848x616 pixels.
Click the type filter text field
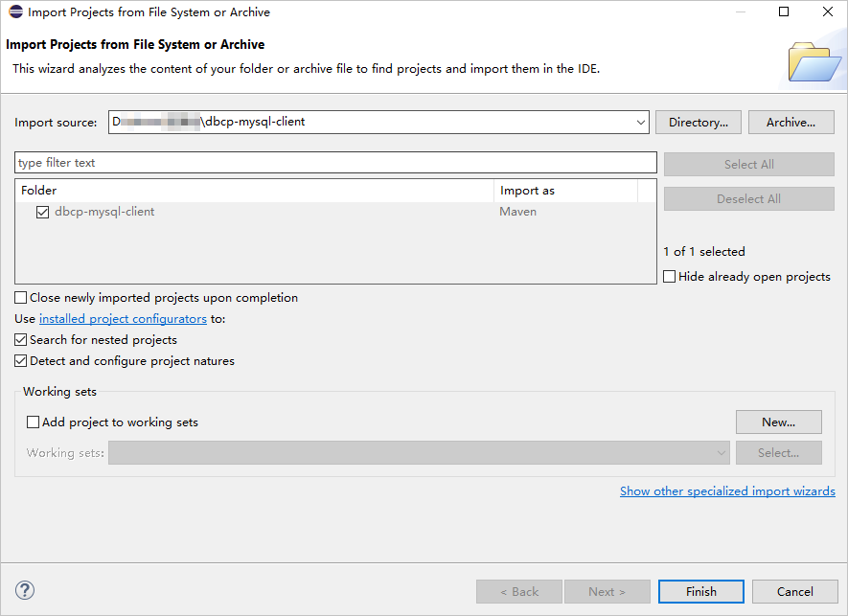pyautogui.click(x=335, y=163)
